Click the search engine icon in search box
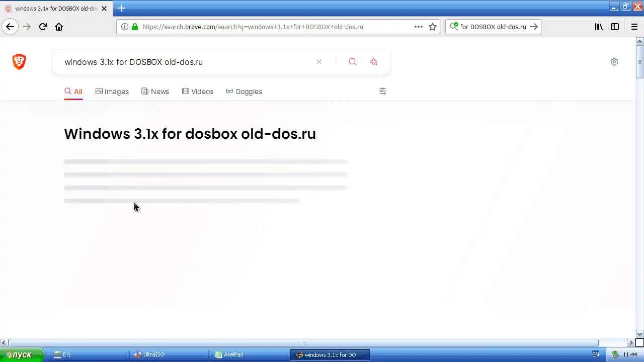644x362 pixels. click(454, 27)
